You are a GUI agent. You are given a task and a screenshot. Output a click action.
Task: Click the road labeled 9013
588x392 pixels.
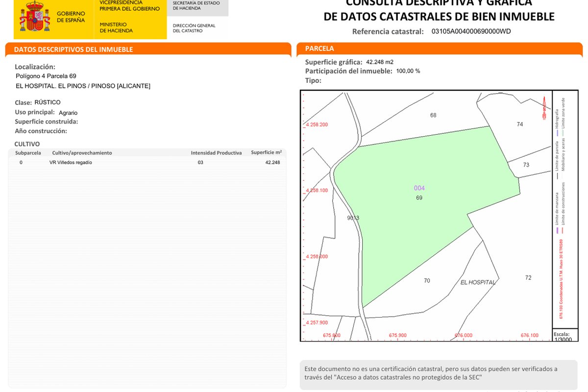pyautogui.click(x=353, y=218)
